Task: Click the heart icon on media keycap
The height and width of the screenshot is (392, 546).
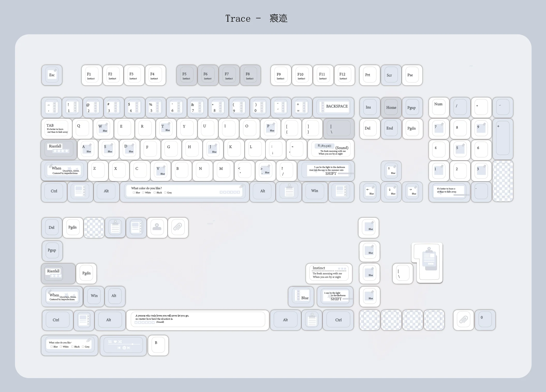Action: pos(115,342)
